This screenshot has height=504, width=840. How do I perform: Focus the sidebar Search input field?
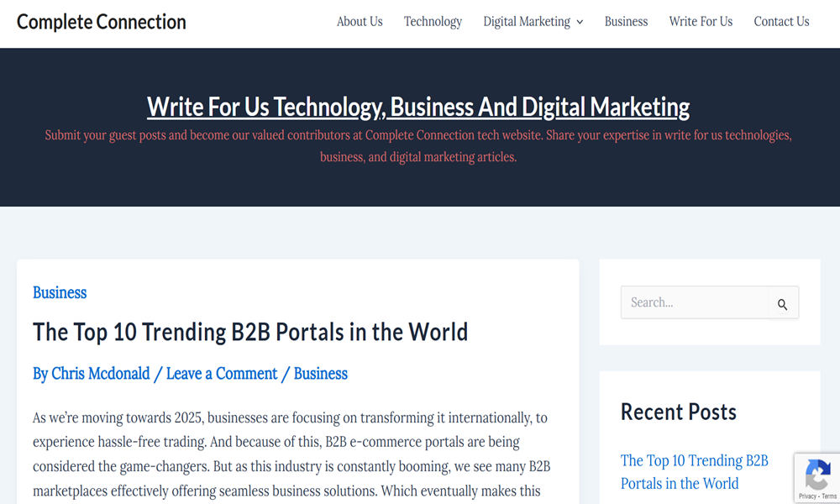694,302
